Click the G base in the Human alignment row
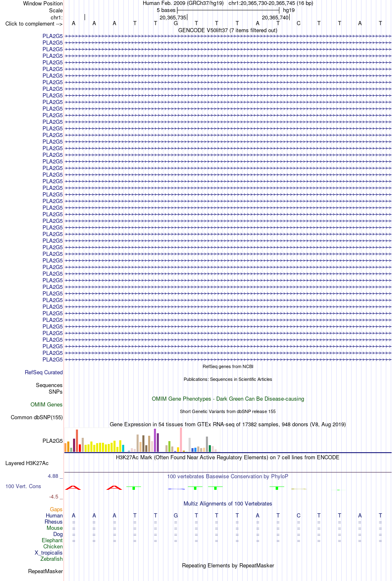The width and height of the screenshot is (392, 581). coord(176,515)
